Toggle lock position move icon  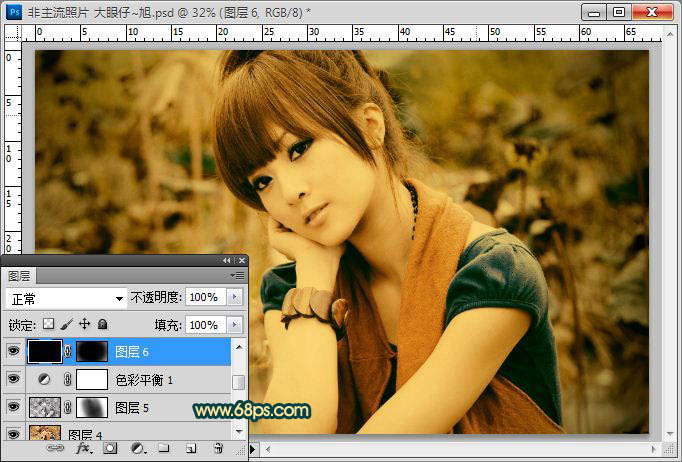point(84,325)
